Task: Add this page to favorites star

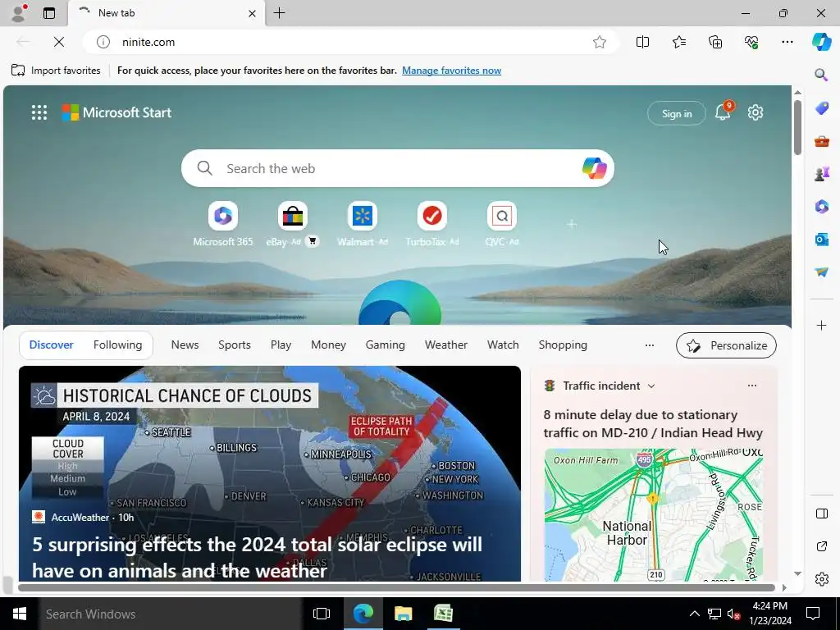Action: pyautogui.click(x=600, y=42)
